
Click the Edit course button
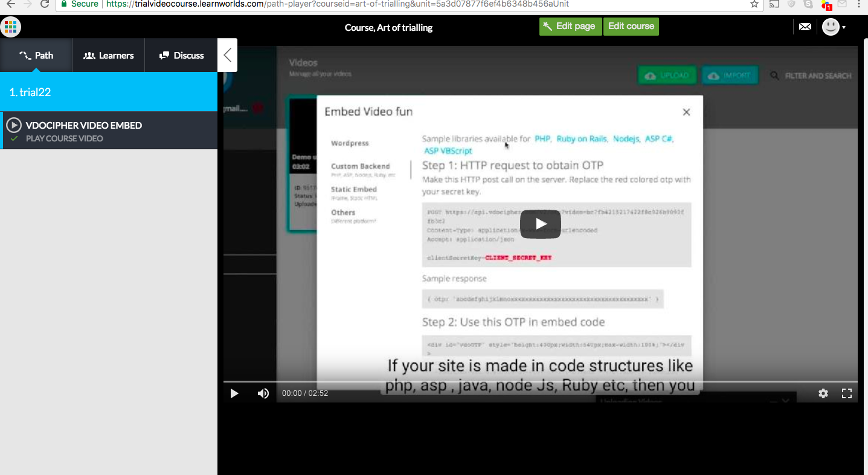click(631, 27)
